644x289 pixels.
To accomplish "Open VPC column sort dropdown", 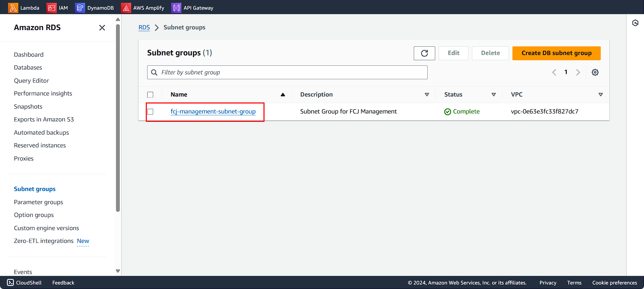I will point(601,94).
